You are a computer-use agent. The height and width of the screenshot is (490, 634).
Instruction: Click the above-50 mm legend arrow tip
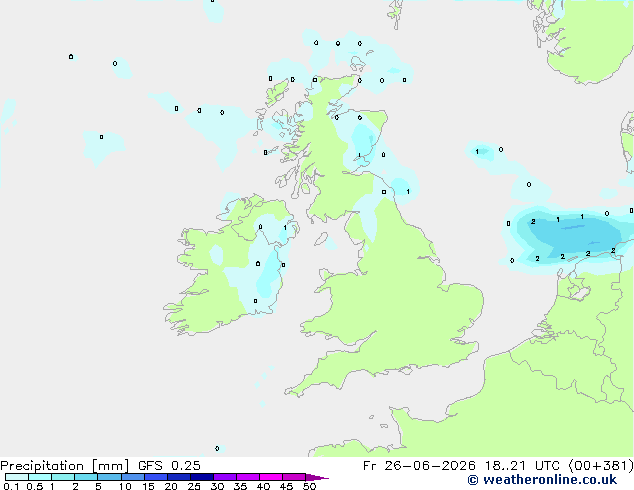coord(317,478)
